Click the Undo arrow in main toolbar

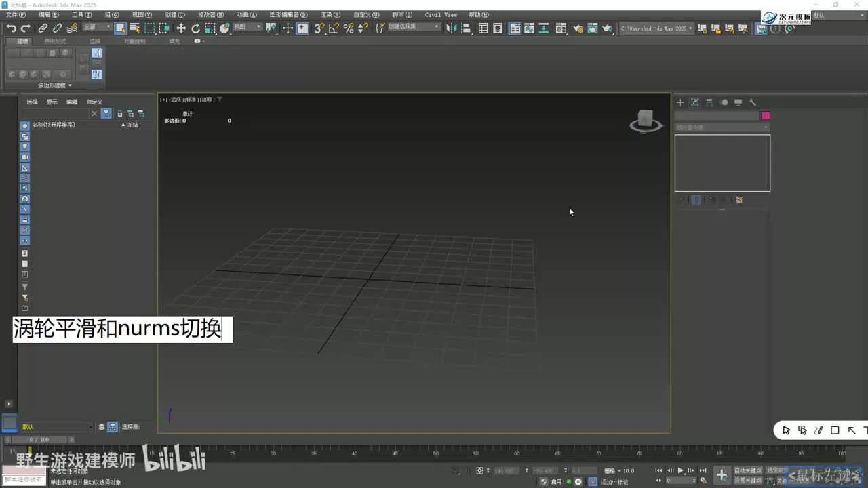[11, 28]
